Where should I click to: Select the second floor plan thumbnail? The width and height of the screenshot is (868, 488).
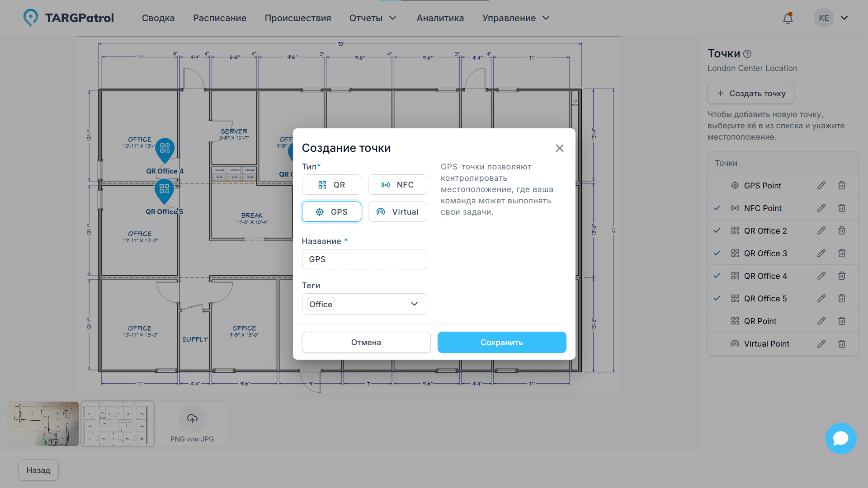117,423
